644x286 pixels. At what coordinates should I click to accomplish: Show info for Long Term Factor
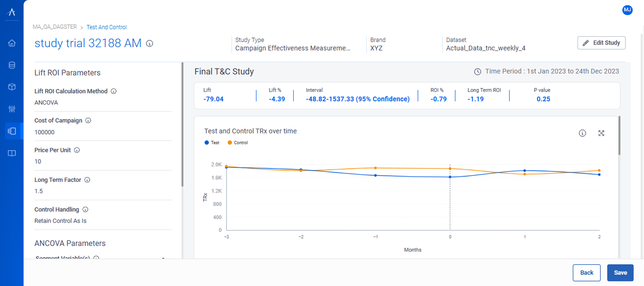coord(87,180)
